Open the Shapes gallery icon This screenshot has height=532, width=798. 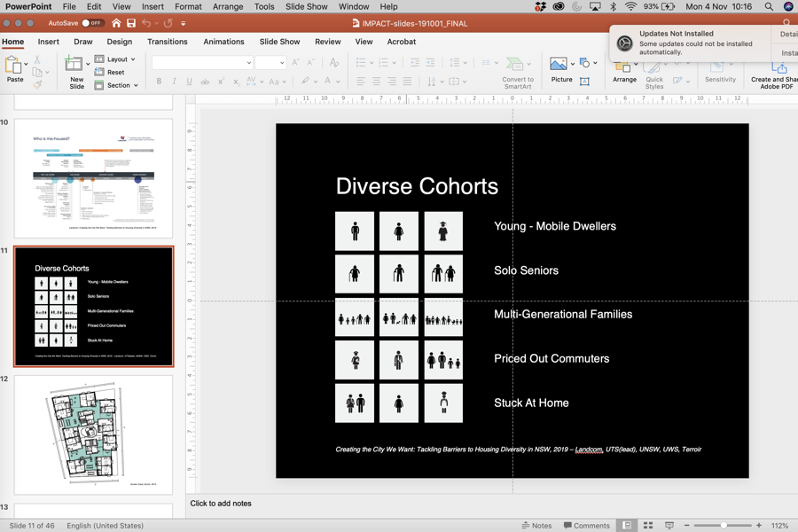[x=584, y=63]
